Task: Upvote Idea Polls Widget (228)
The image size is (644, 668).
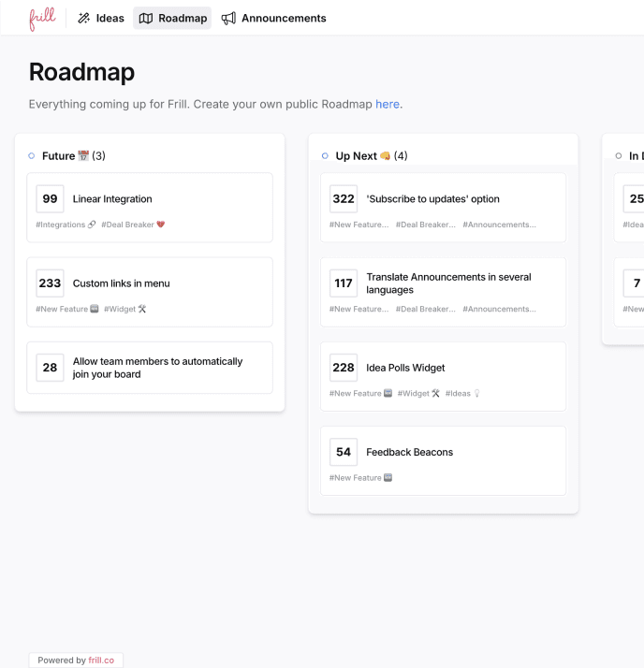Action: click(x=344, y=368)
